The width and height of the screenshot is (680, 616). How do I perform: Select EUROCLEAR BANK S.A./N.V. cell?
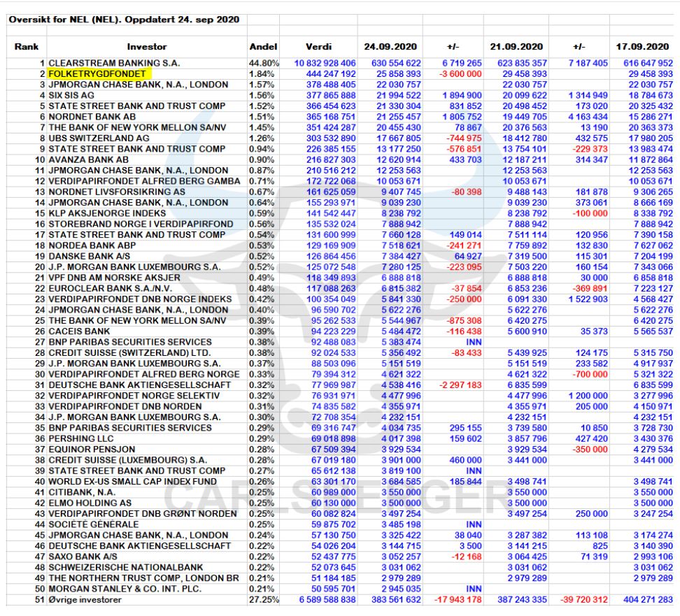tap(110, 289)
